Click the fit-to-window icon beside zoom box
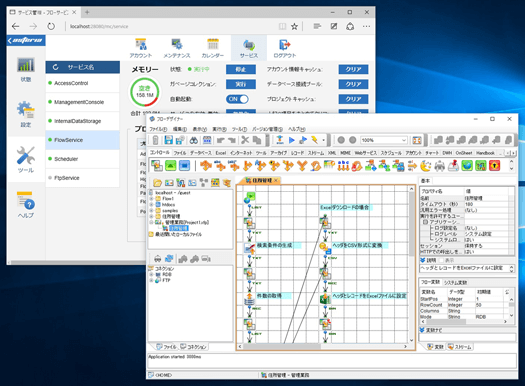 [417, 140]
